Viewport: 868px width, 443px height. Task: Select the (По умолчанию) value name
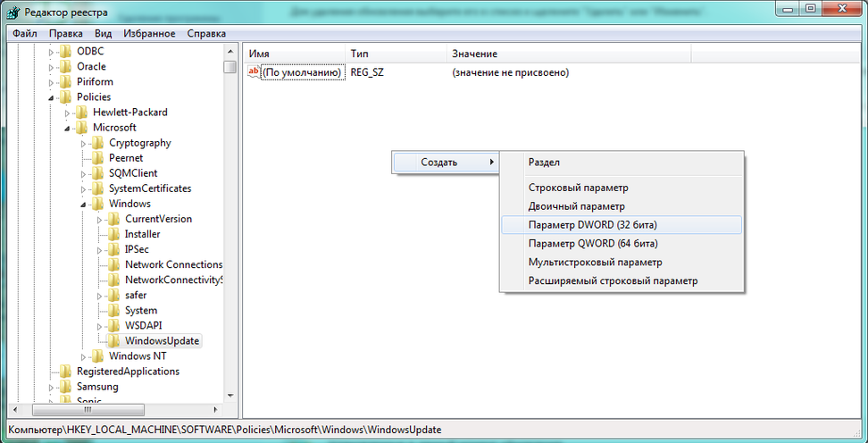303,72
